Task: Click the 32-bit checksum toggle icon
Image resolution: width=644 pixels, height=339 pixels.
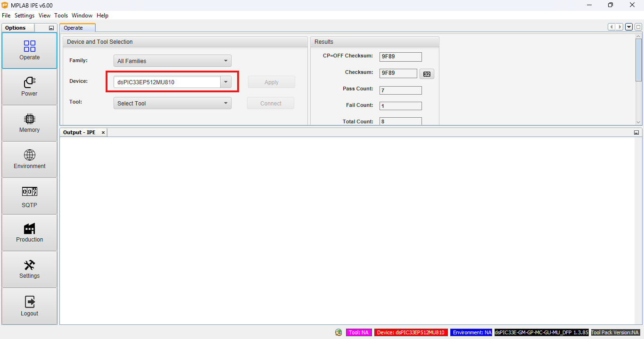Action: click(x=427, y=74)
